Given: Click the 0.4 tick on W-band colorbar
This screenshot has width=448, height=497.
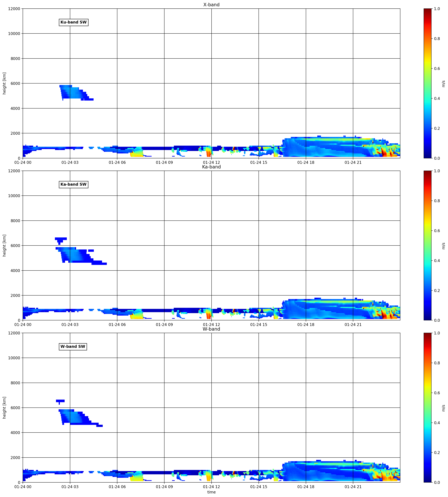Looking at the screenshot, I should tap(437, 423).
